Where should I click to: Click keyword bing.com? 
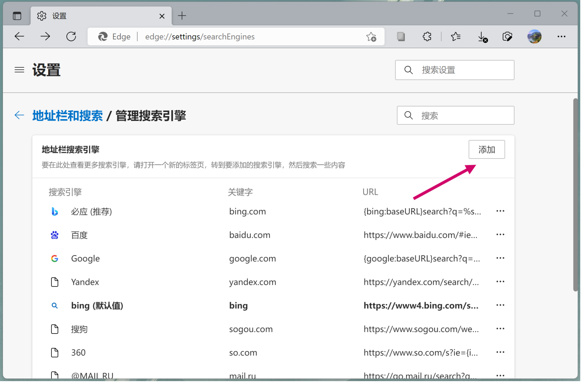[x=248, y=212]
